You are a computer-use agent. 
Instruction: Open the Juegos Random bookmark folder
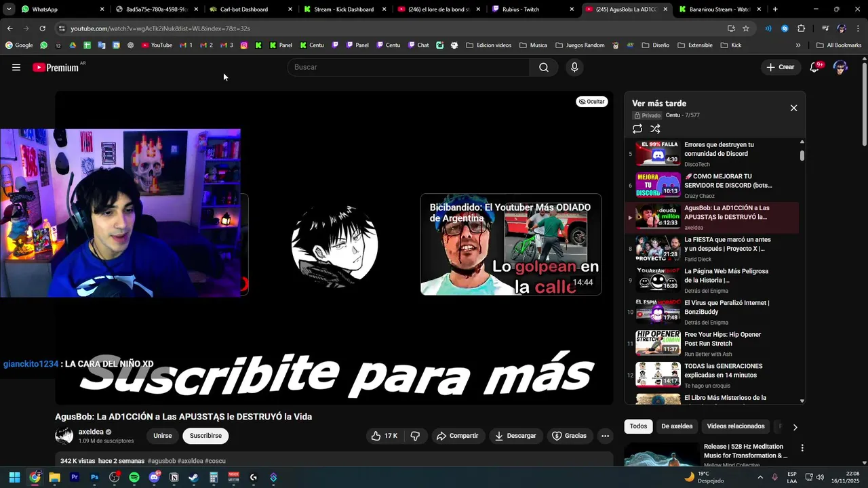pyautogui.click(x=580, y=45)
